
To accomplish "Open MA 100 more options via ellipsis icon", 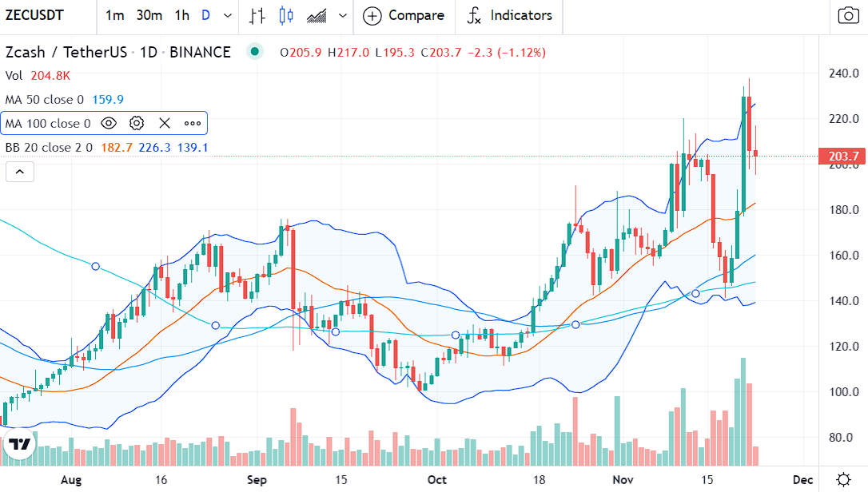I will pyautogui.click(x=192, y=123).
